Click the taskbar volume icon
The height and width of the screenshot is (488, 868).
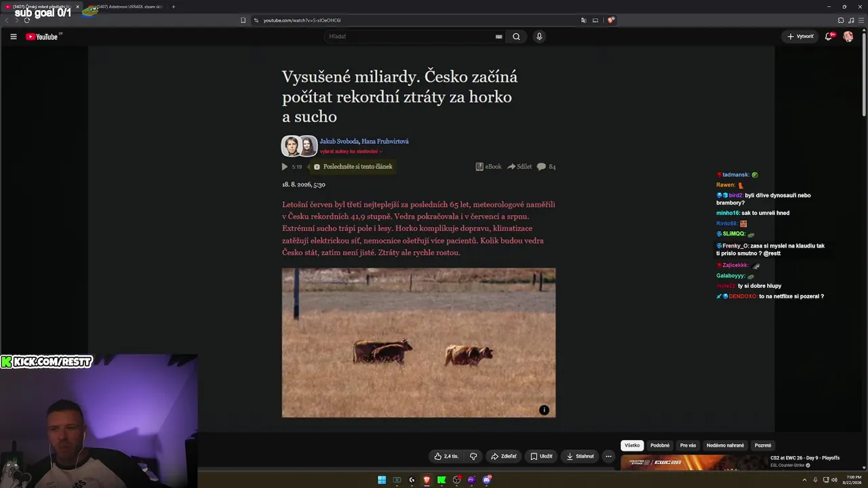[834, 480]
